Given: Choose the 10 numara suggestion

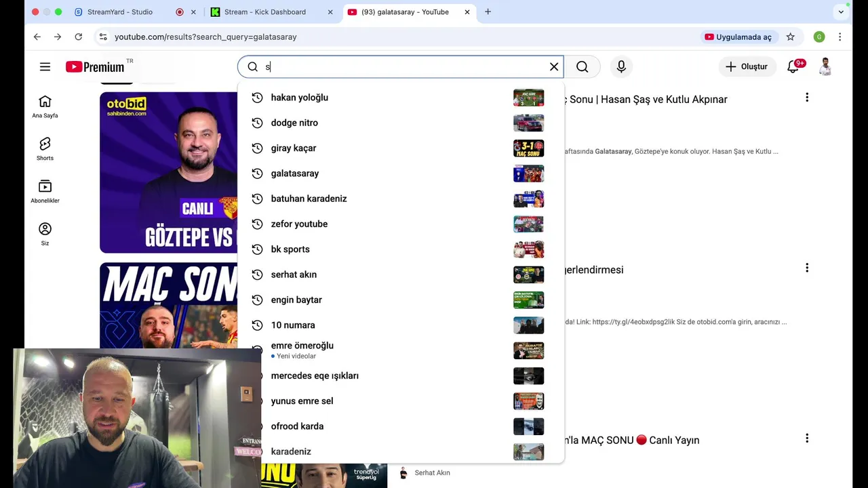Looking at the screenshot, I should click(x=401, y=325).
